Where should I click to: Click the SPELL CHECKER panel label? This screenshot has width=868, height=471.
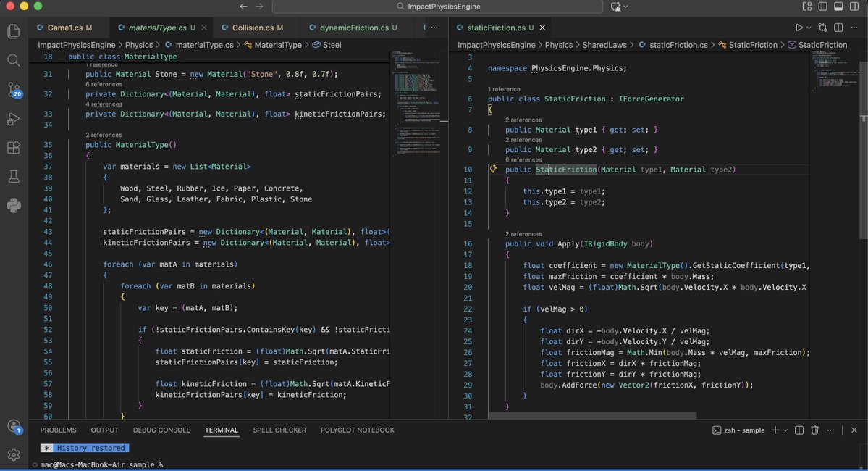click(x=279, y=430)
